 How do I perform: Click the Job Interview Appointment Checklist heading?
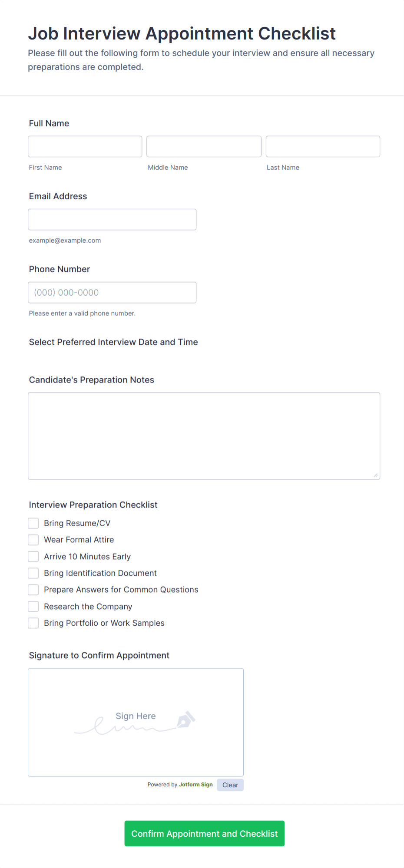coord(182,33)
